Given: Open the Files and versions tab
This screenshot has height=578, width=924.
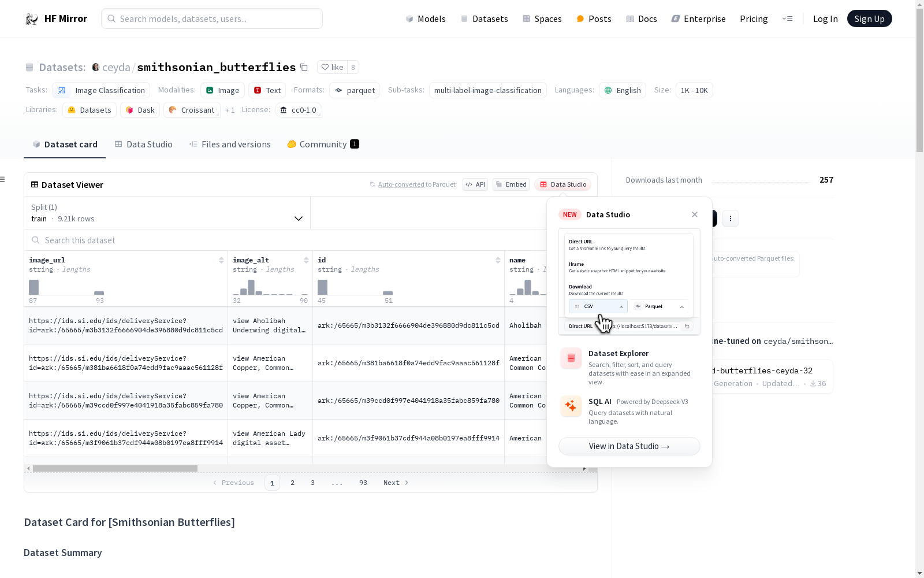Looking at the screenshot, I should tap(230, 144).
